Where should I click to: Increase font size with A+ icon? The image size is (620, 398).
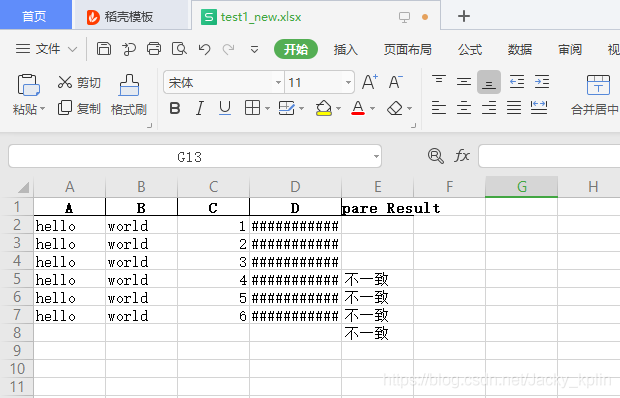(370, 82)
